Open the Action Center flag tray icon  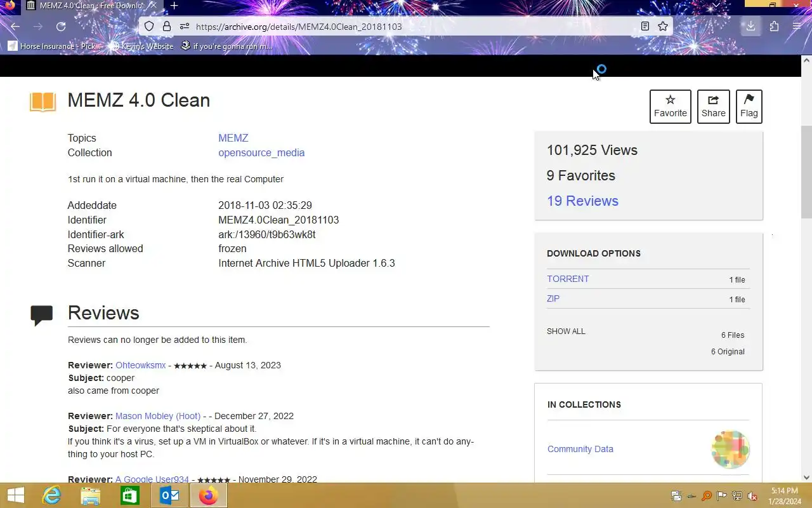point(722,496)
